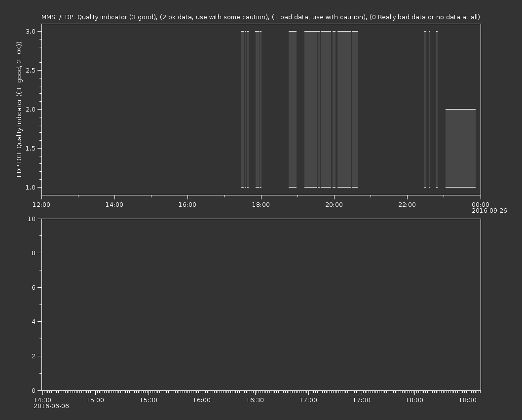522x420 pixels.
Task: Select the 2016-06-06 date label
Action: pyautogui.click(x=51, y=406)
